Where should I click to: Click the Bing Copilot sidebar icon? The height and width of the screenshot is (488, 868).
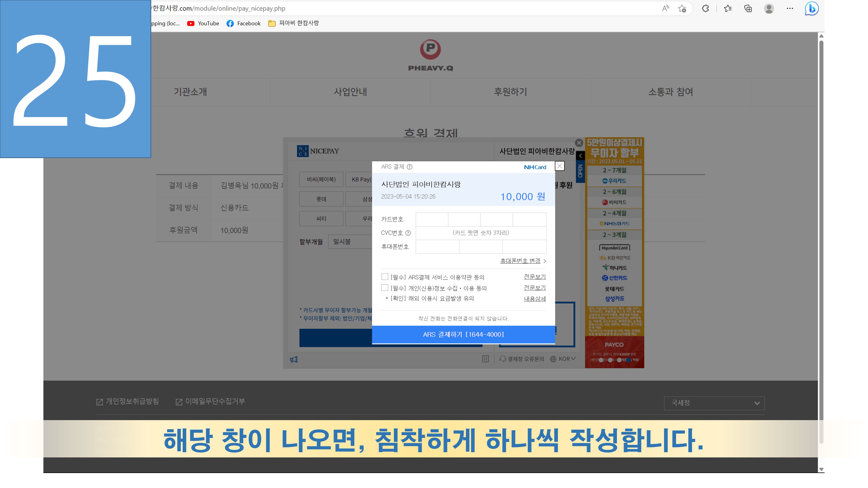(x=811, y=8)
